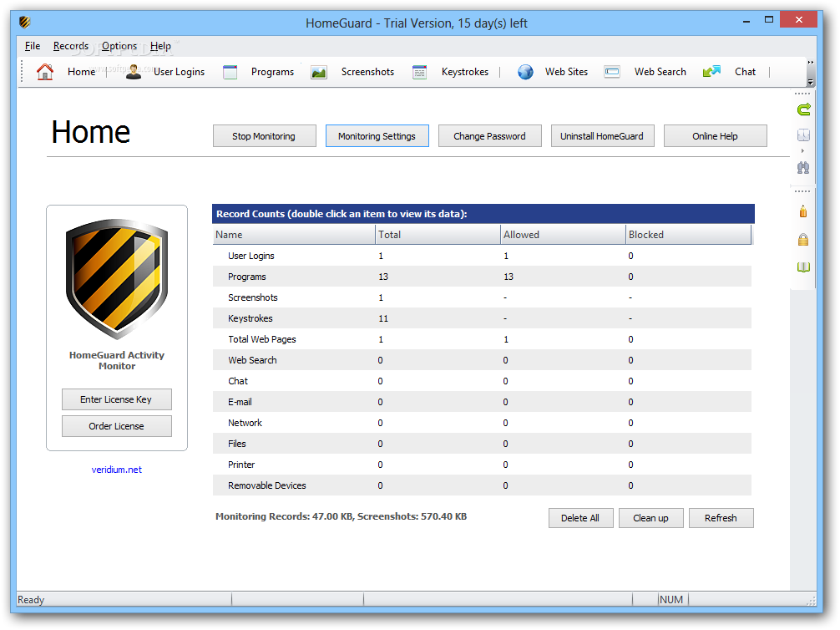Open Online Help
Image resolution: width=840 pixels, height=630 pixels.
(x=716, y=136)
